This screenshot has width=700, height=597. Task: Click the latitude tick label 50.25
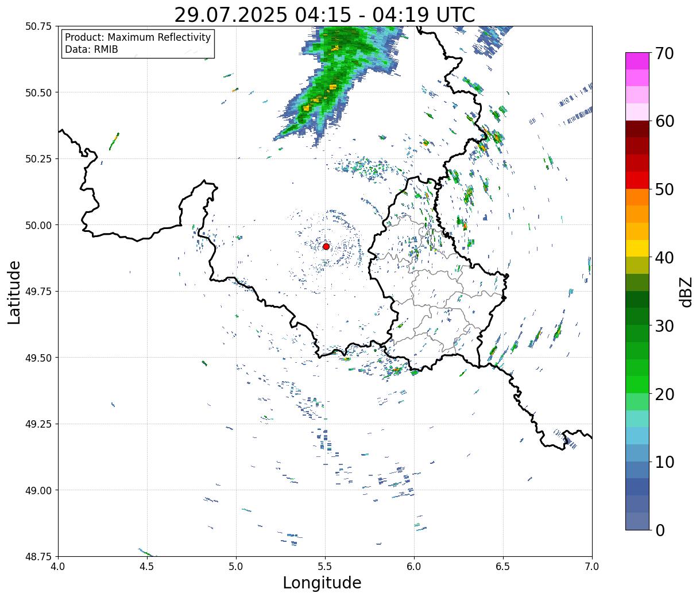point(38,159)
